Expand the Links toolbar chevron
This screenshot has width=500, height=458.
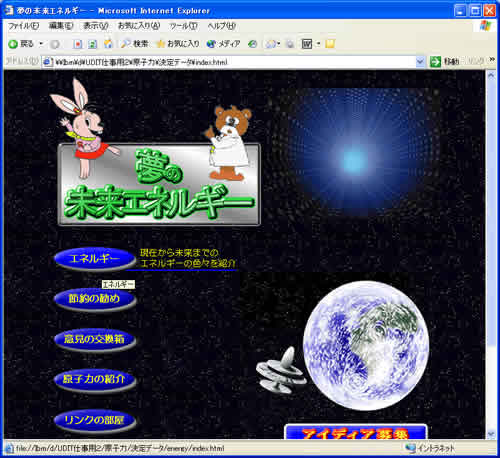(x=492, y=60)
